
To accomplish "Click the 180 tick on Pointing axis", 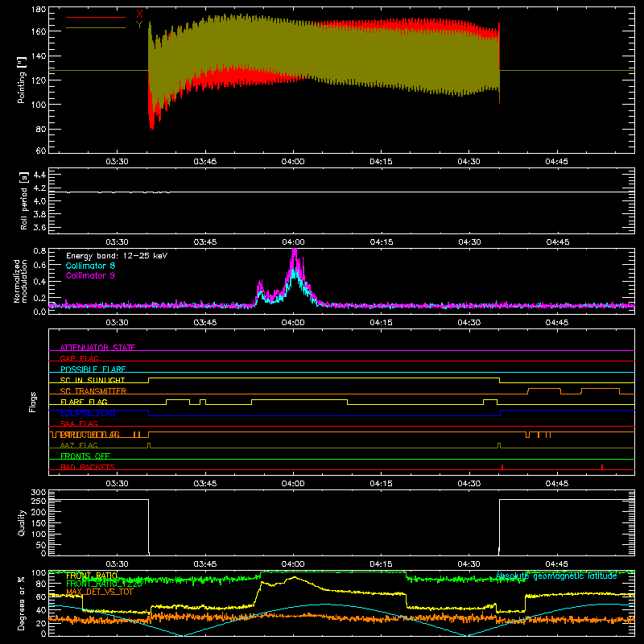I will 39,10.
